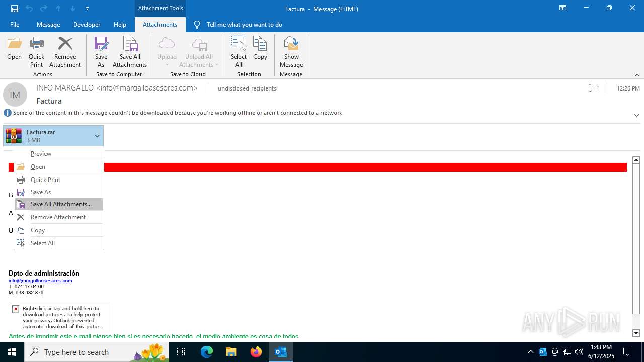Show hidden system tray icons
Viewport: 644px width, 362px height.
(x=531, y=352)
